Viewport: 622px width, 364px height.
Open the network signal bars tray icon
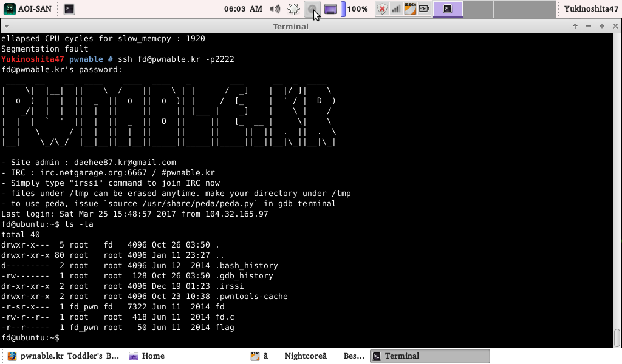click(x=396, y=8)
